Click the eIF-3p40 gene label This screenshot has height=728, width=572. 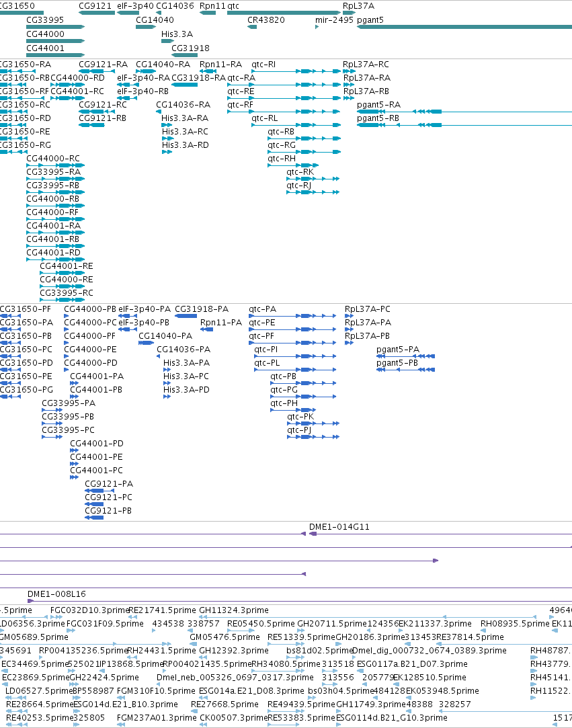pos(135,6)
